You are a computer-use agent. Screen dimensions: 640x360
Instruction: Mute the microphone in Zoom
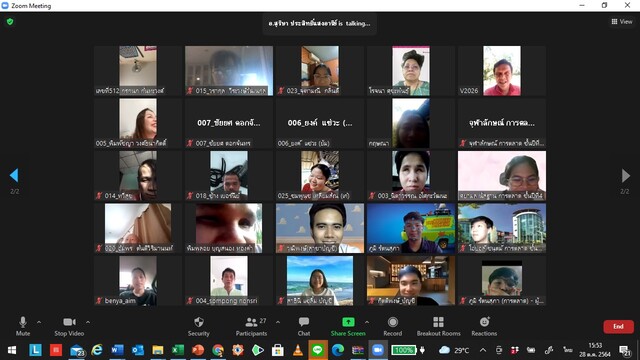(23, 326)
